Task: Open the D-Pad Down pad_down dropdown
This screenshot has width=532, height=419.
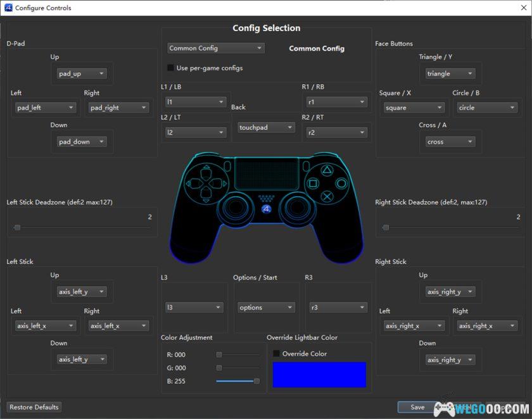Action: [82, 141]
